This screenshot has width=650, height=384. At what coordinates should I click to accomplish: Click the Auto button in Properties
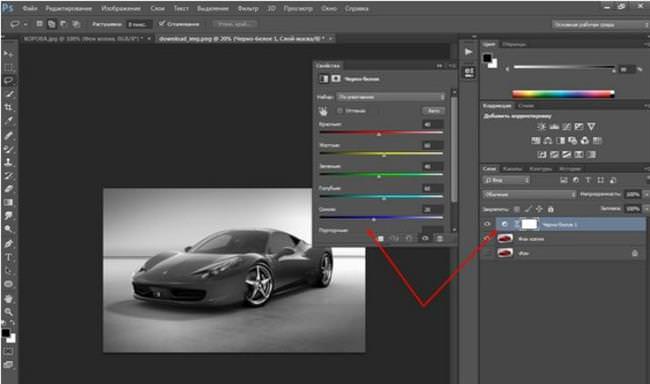434,111
